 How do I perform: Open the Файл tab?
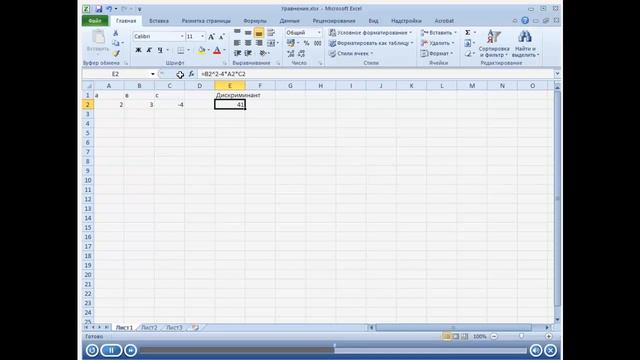tap(95, 20)
